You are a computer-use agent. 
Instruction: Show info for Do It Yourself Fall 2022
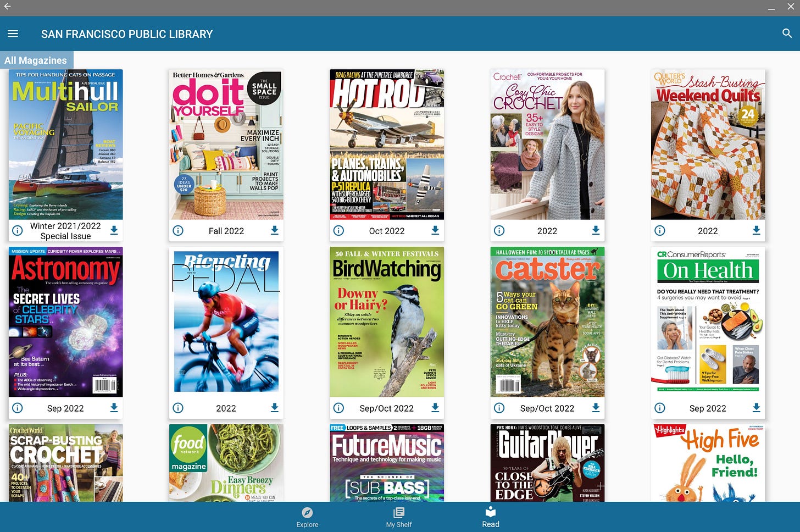(x=178, y=231)
